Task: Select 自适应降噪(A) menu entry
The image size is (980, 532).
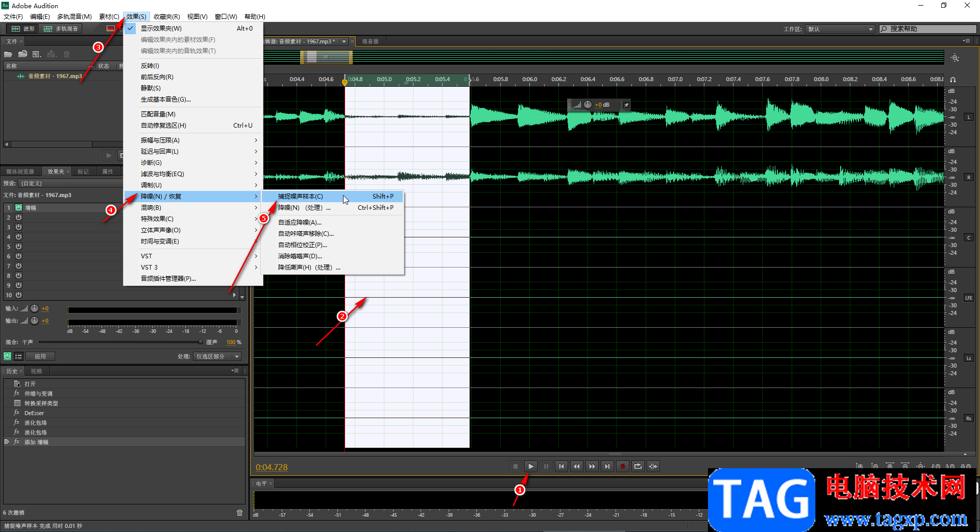Action: (332, 222)
